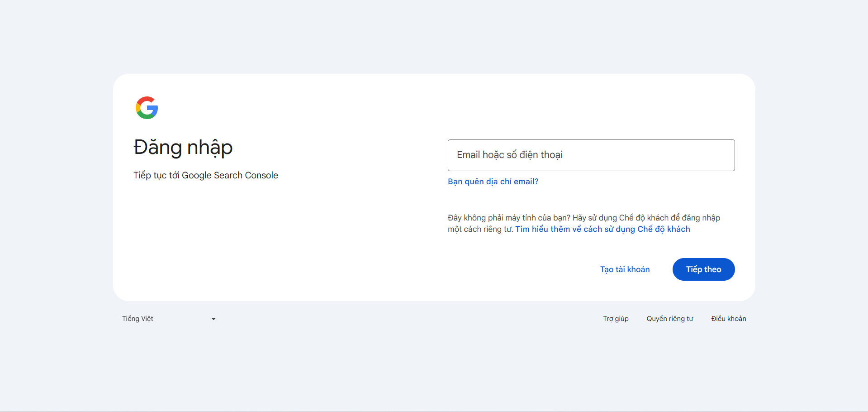The height and width of the screenshot is (412, 868).
Task: Click 'Tiếp tục tới Google Search Console' text
Action: pyautogui.click(x=206, y=176)
